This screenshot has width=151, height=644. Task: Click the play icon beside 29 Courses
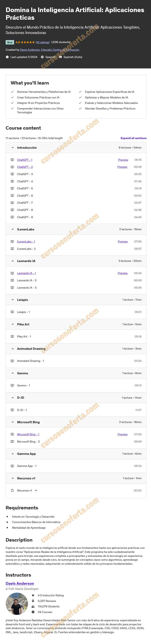[x=33, y=612]
